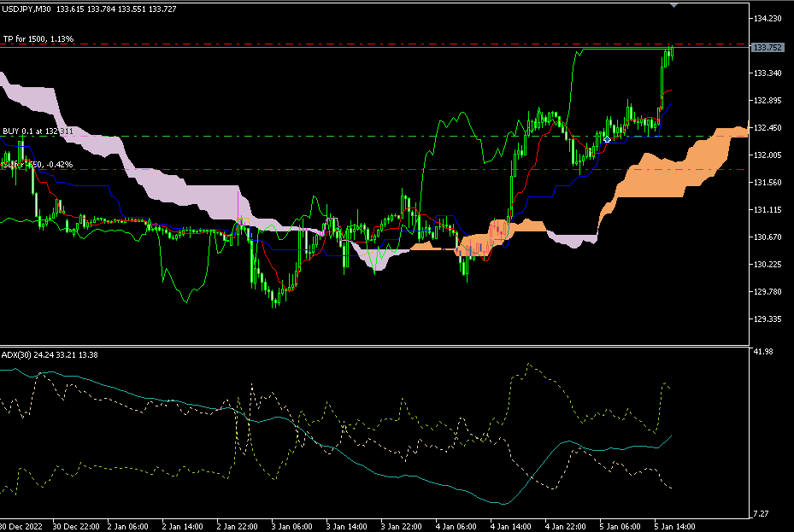Click the 3 Jan 06:00 time label

click(x=290, y=526)
